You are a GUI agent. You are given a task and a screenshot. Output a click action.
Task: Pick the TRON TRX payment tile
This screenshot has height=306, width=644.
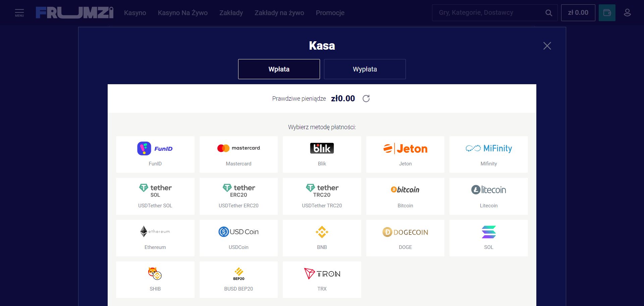[322, 279]
